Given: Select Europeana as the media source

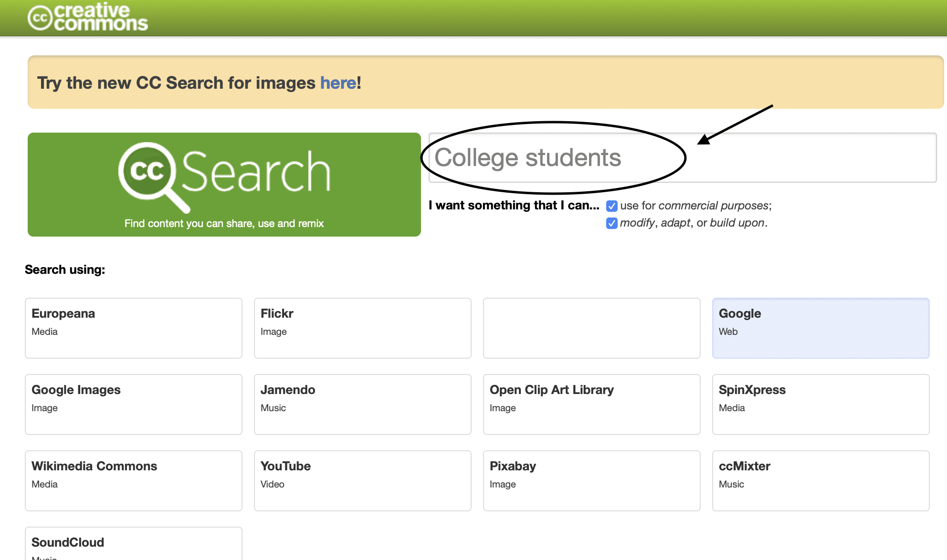Looking at the screenshot, I should click(x=134, y=328).
